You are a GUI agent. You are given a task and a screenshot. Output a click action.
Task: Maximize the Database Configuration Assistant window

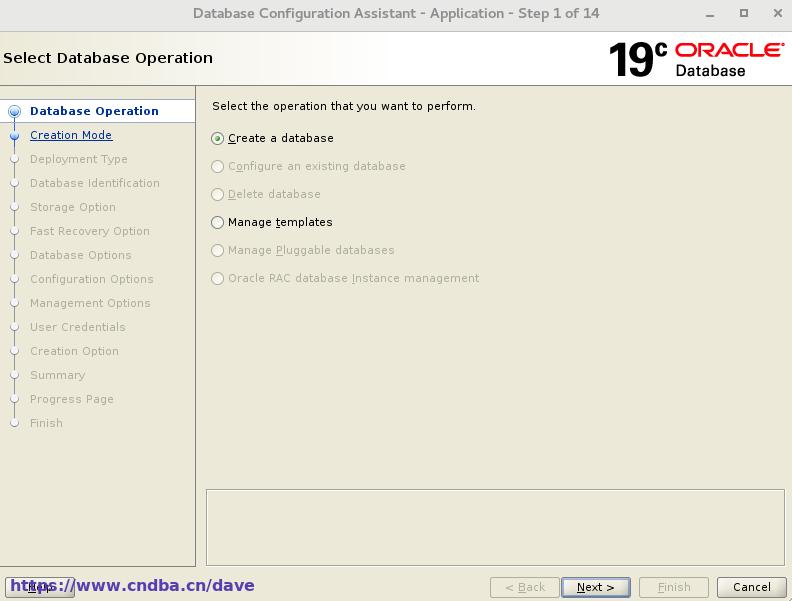pos(744,13)
